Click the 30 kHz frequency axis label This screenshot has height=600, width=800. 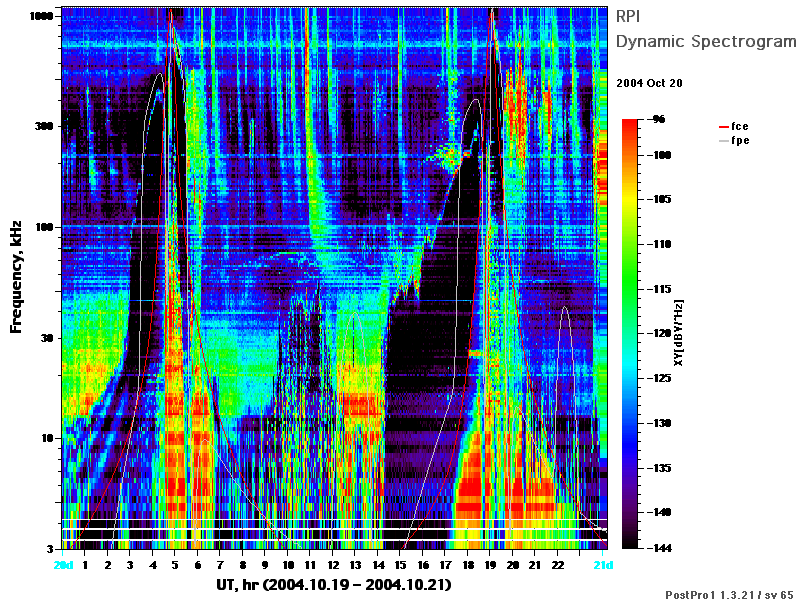[47, 338]
